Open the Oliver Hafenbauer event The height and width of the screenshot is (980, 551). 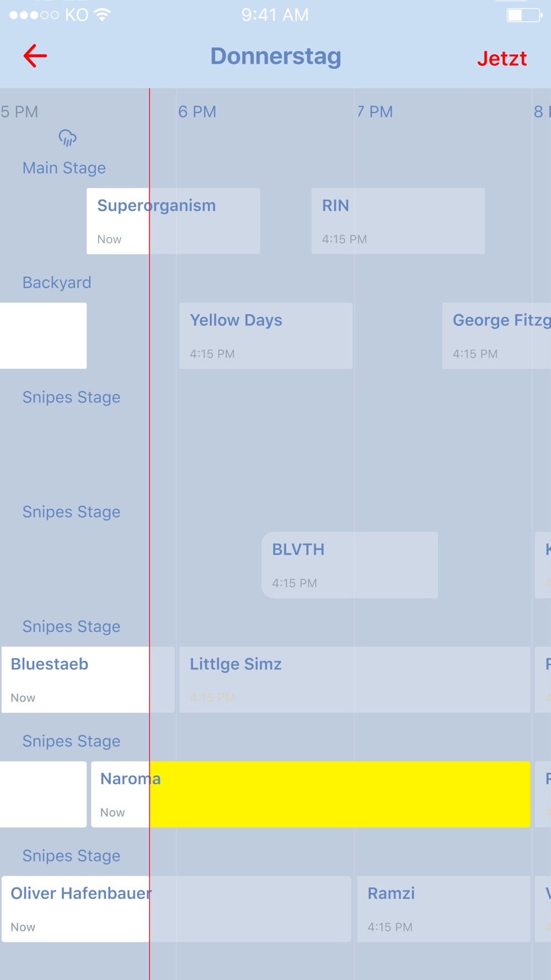coord(176,909)
